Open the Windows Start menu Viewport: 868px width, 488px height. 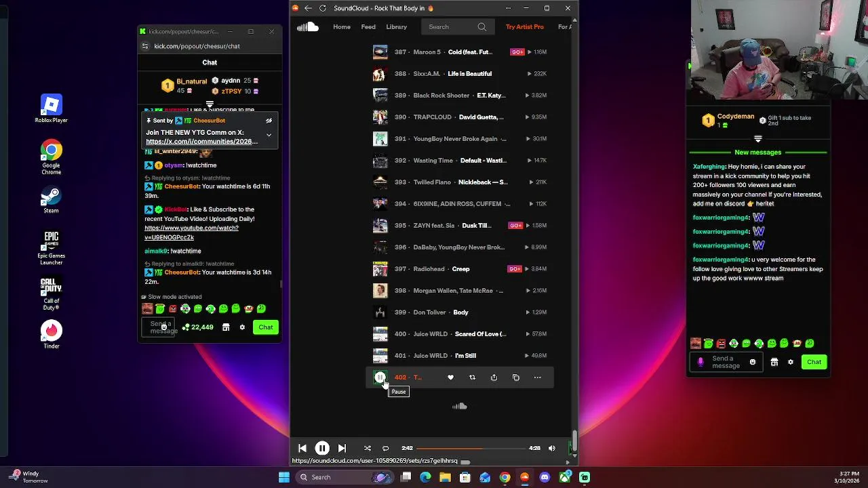coord(284,477)
